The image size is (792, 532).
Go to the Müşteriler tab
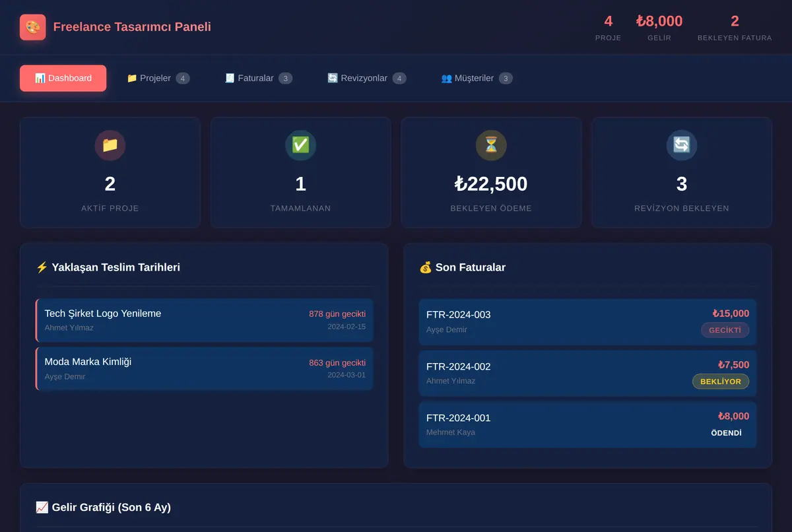[477, 78]
